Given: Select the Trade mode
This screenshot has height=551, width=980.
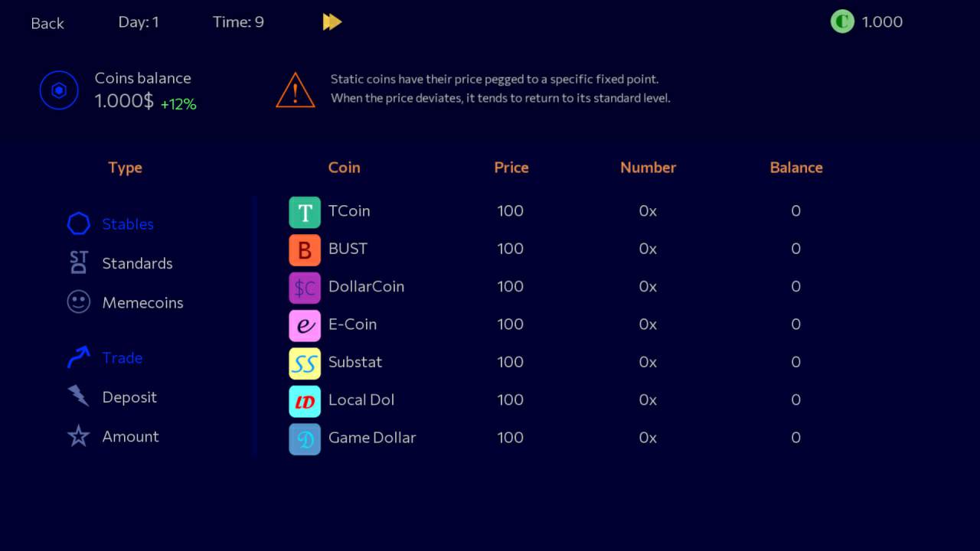Looking at the screenshot, I should point(122,358).
